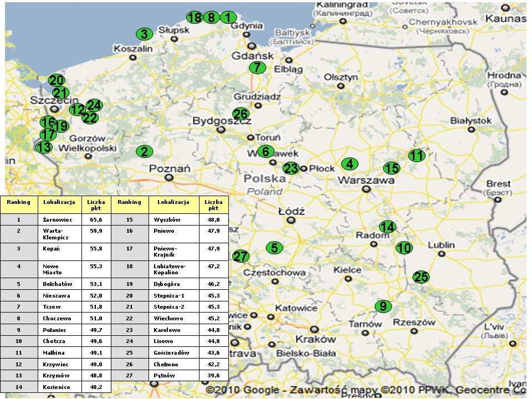Click green marker 3 near Koszalin
Screen dimensions: 532x399
[x=144, y=34]
